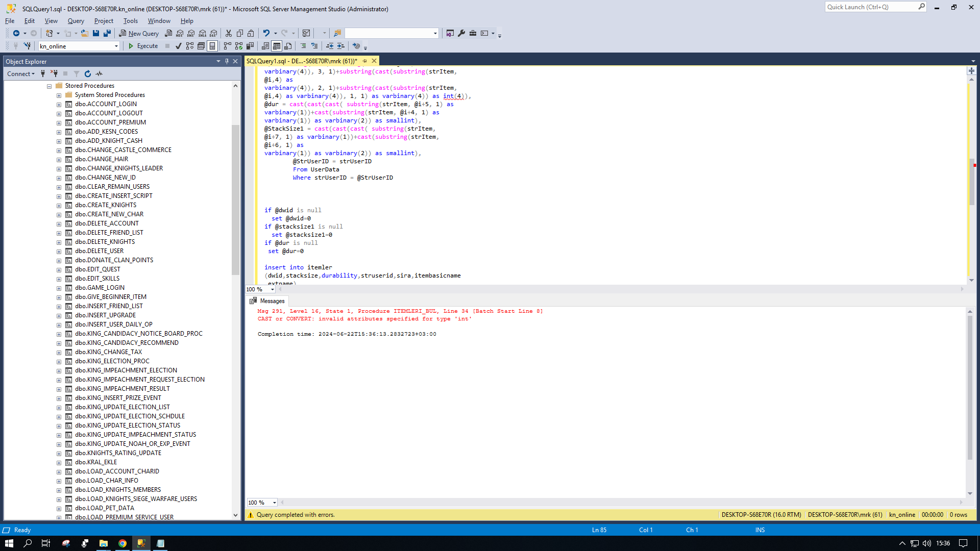Open the Windows Start menu

point(9,543)
